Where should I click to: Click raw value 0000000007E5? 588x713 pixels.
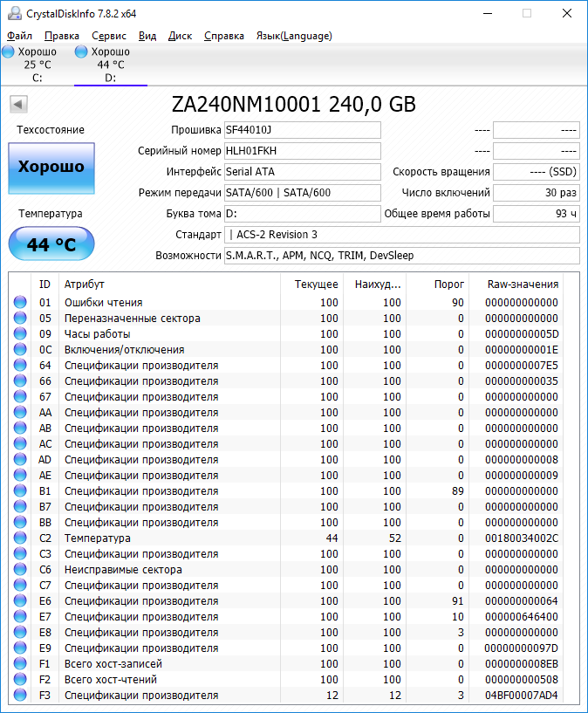521,365
